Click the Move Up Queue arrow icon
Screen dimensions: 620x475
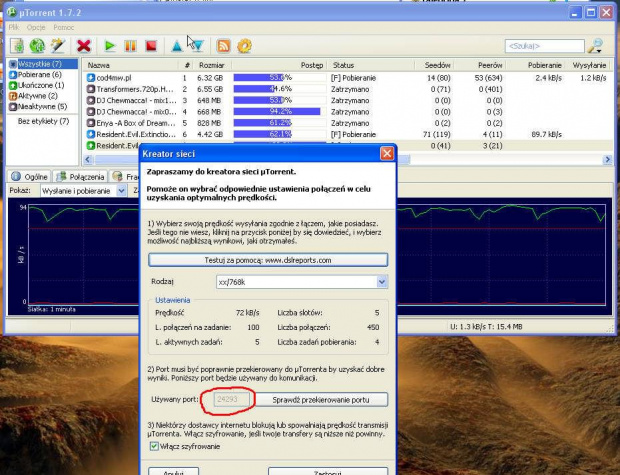[177, 45]
